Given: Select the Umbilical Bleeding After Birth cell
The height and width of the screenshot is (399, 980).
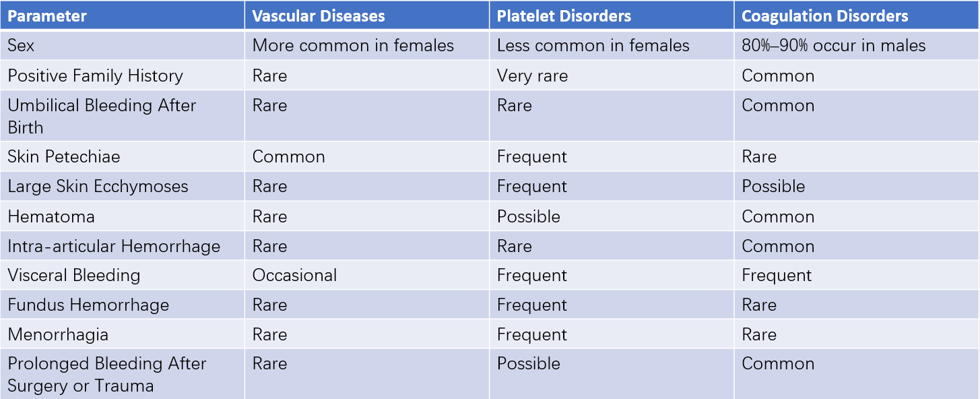Looking at the screenshot, I should point(123,116).
